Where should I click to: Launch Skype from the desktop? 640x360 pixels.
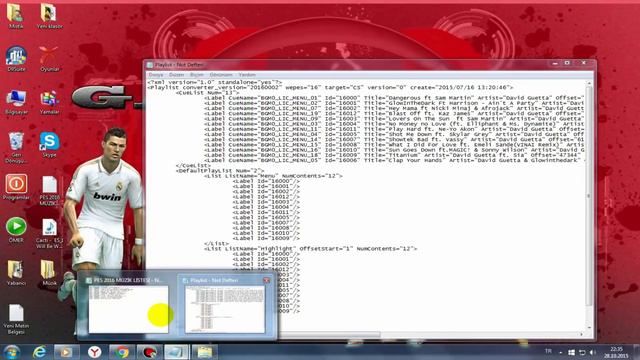(x=49, y=145)
